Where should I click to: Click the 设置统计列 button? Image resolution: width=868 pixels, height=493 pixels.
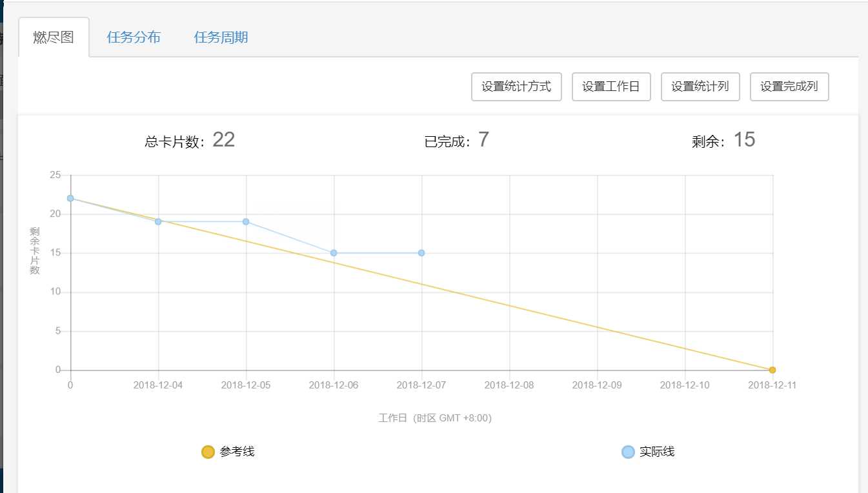700,87
